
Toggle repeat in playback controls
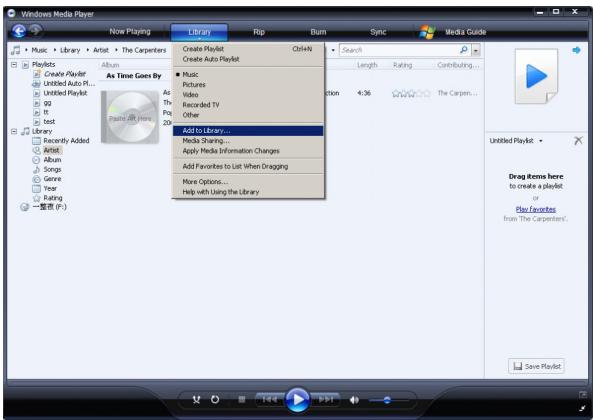click(x=215, y=400)
